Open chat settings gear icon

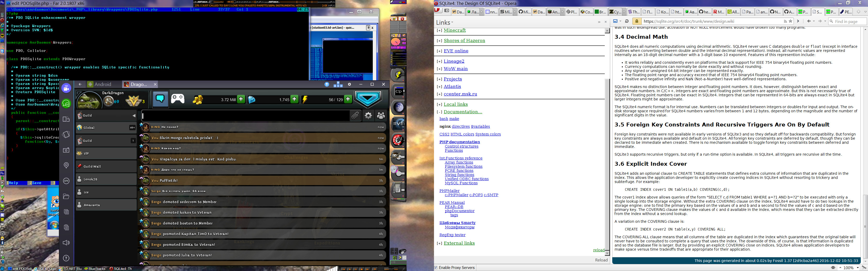point(368,115)
